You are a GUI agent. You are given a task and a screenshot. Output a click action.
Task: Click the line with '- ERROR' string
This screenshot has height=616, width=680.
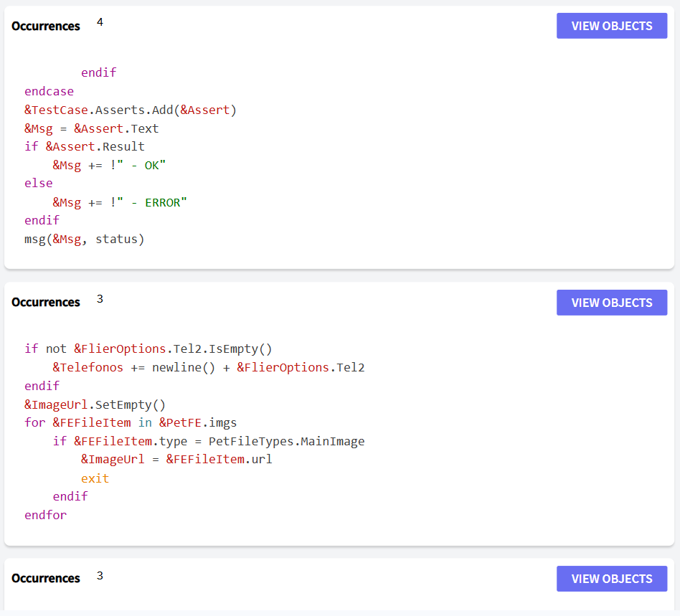pyautogui.click(x=120, y=202)
